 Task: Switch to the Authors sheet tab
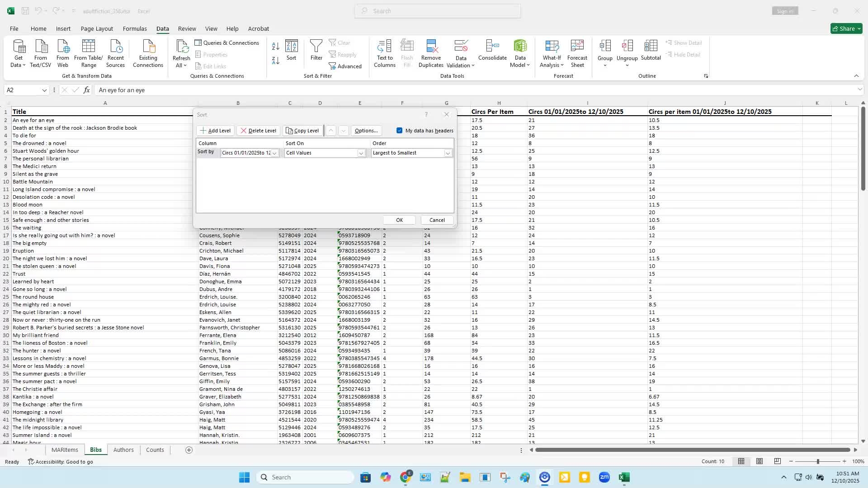(x=123, y=450)
